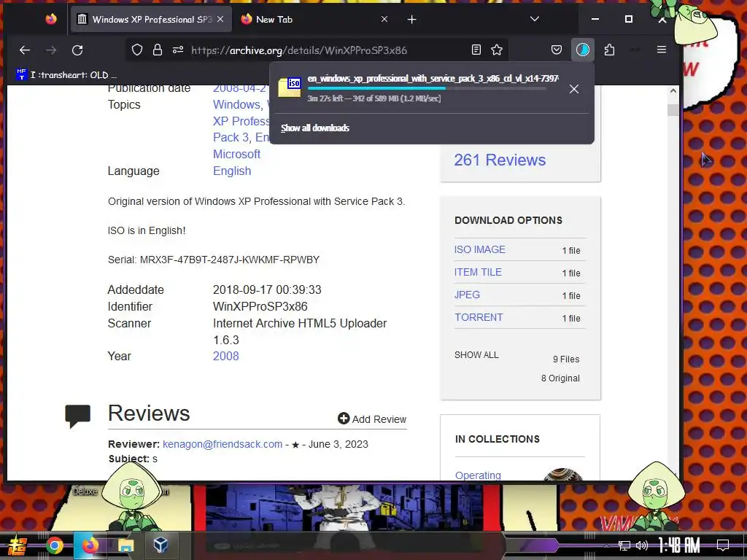This screenshot has height=560, width=747.
Task: Go back to the previous page
Action: click(x=25, y=50)
